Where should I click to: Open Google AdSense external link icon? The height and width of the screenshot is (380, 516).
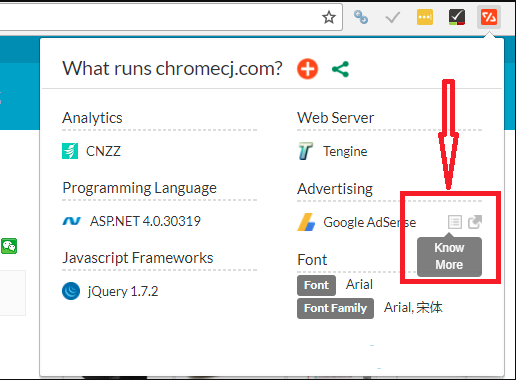coord(475,222)
